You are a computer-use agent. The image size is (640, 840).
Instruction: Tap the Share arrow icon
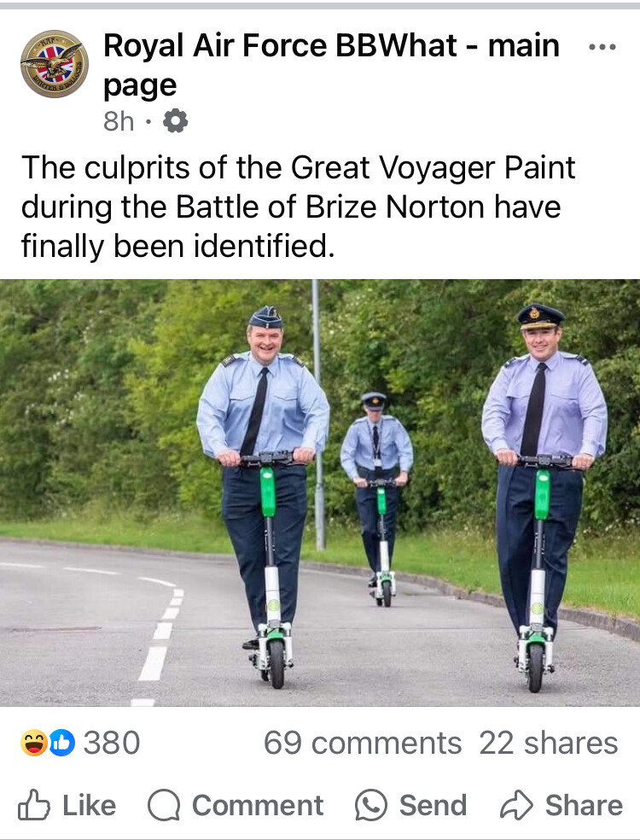pyautogui.click(x=516, y=805)
